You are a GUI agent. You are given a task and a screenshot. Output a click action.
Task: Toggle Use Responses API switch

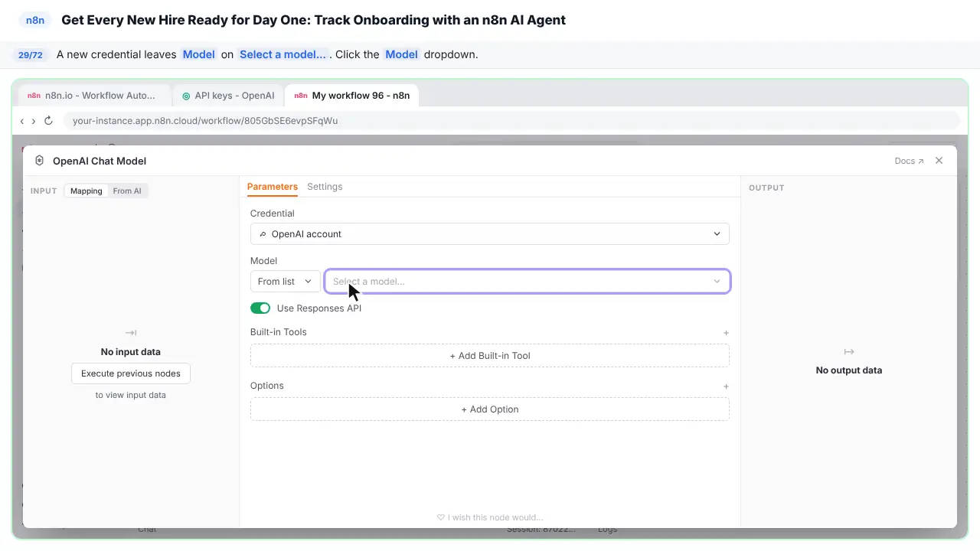[260, 308]
